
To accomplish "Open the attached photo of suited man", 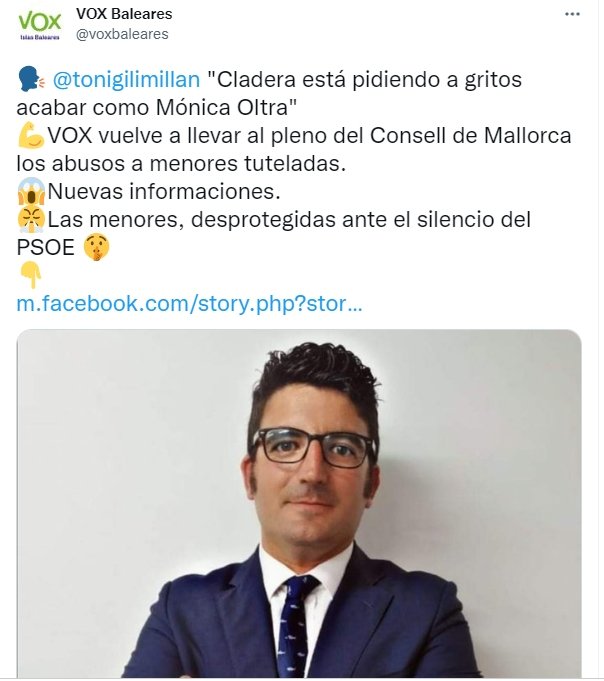I will tap(299, 503).
